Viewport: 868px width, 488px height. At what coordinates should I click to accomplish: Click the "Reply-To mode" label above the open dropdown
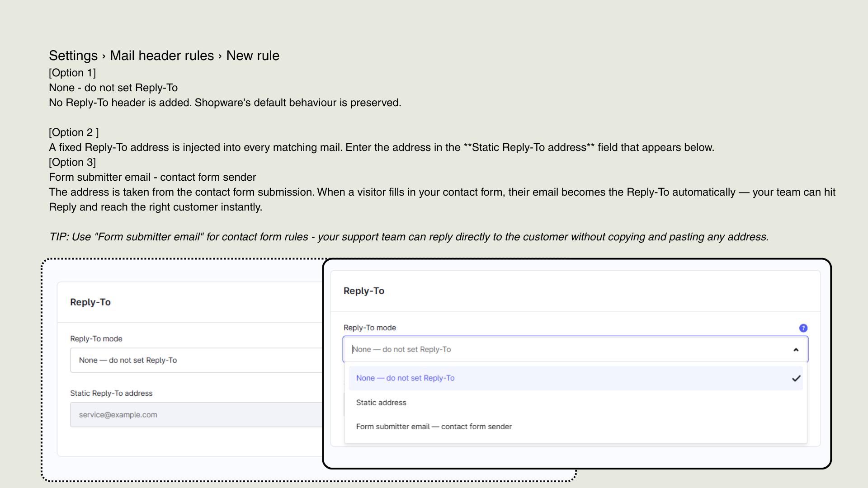(x=370, y=328)
